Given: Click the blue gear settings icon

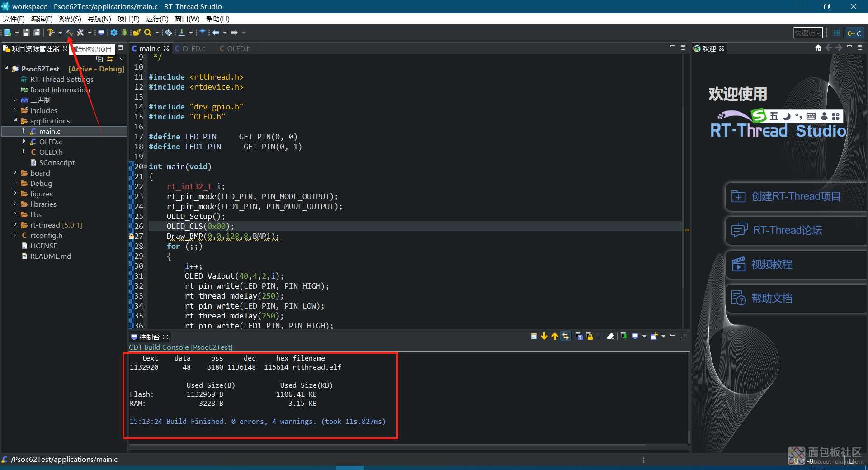Looking at the screenshot, I should coord(114,33).
